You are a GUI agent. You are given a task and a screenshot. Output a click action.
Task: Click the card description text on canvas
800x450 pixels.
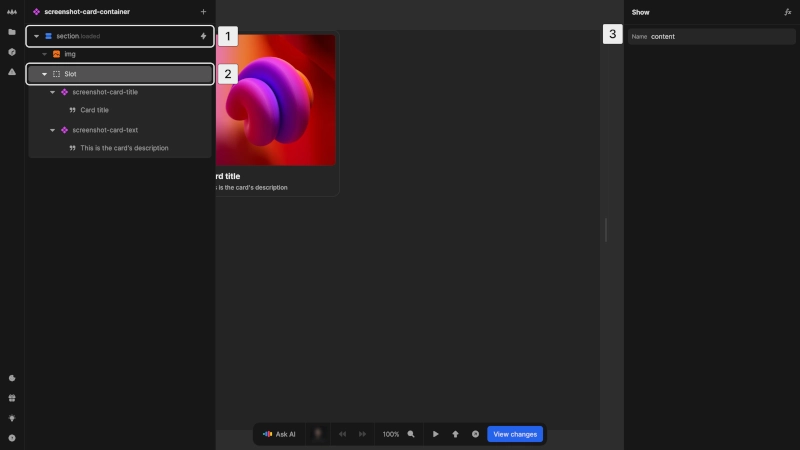252,188
